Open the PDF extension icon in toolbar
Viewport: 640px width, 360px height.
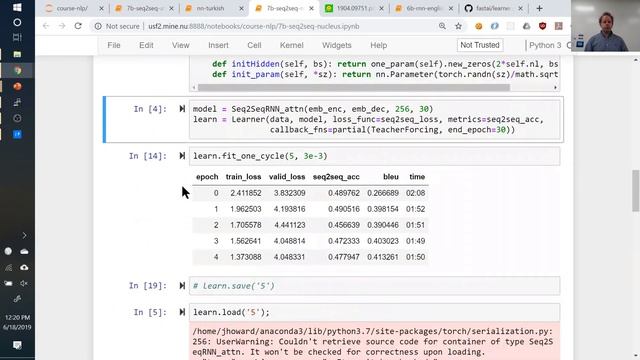coord(558,26)
